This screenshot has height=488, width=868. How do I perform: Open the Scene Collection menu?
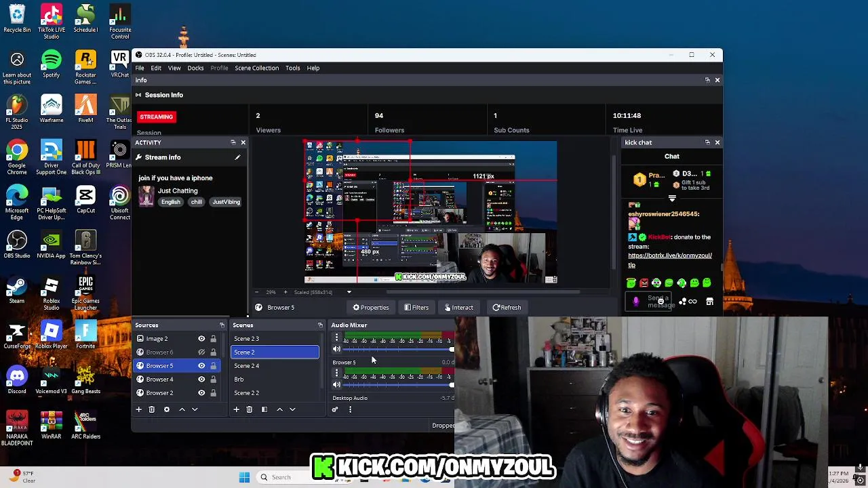pos(256,68)
